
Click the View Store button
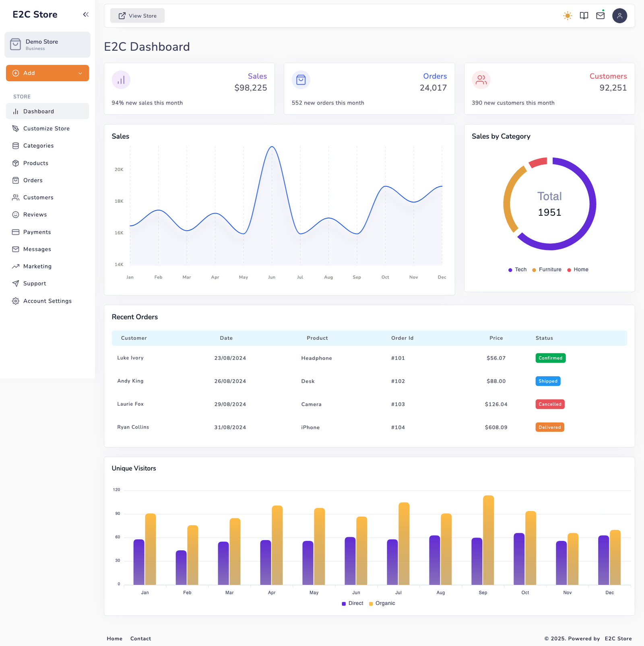coord(137,16)
